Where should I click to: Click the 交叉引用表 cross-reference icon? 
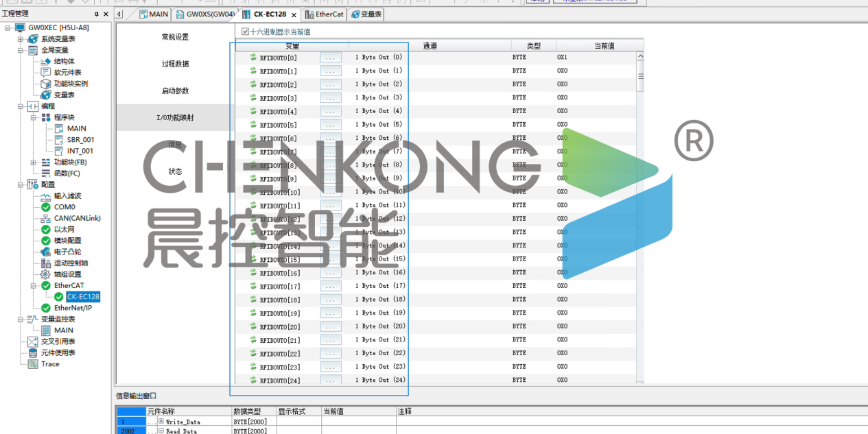coord(33,341)
